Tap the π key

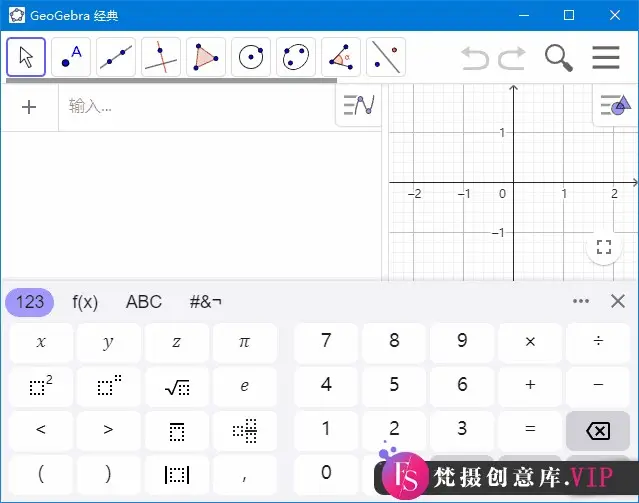[x=245, y=342]
